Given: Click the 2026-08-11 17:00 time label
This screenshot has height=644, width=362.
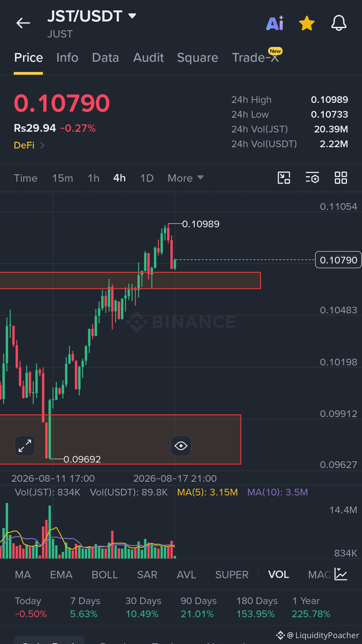Looking at the screenshot, I should [53, 478].
